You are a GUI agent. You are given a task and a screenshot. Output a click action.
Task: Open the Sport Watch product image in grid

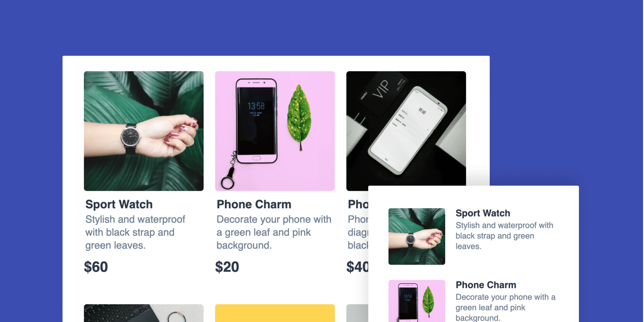144,131
